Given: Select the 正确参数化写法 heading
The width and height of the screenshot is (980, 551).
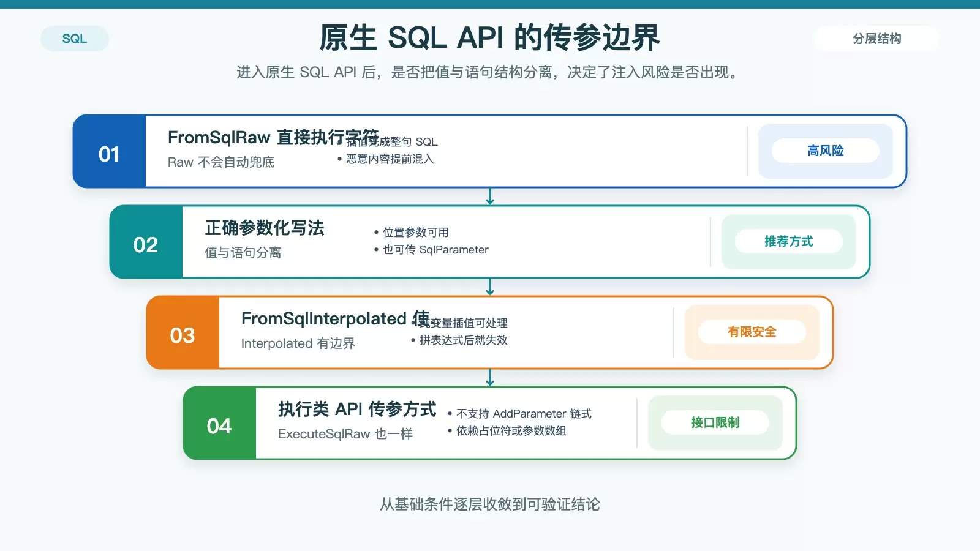Looking at the screenshot, I should point(265,228).
